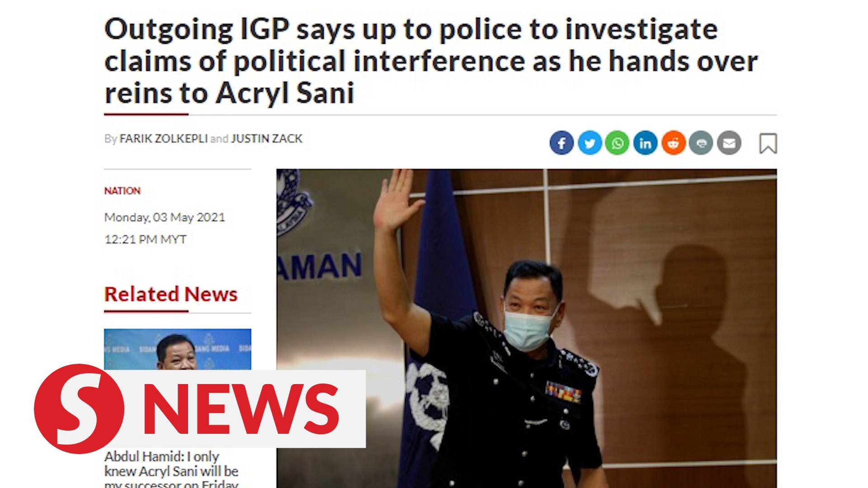Go to the Nation section

pyautogui.click(x=122, y=191)
